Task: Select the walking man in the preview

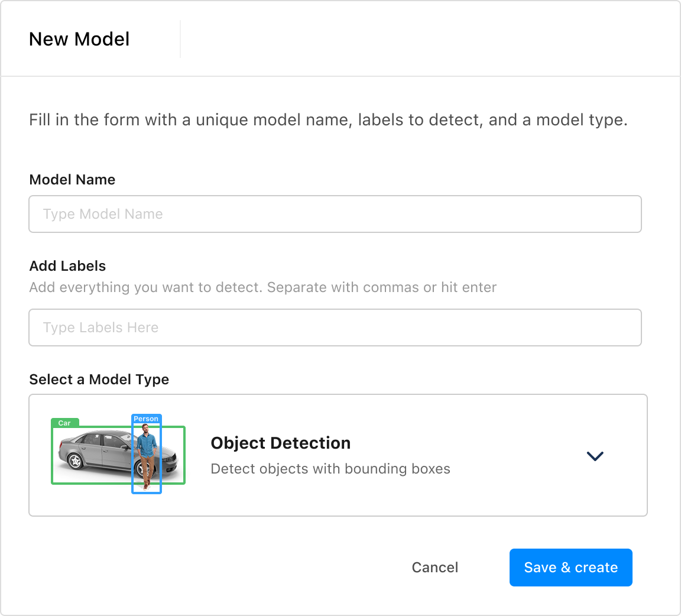Action: click(x=147, y=452)
